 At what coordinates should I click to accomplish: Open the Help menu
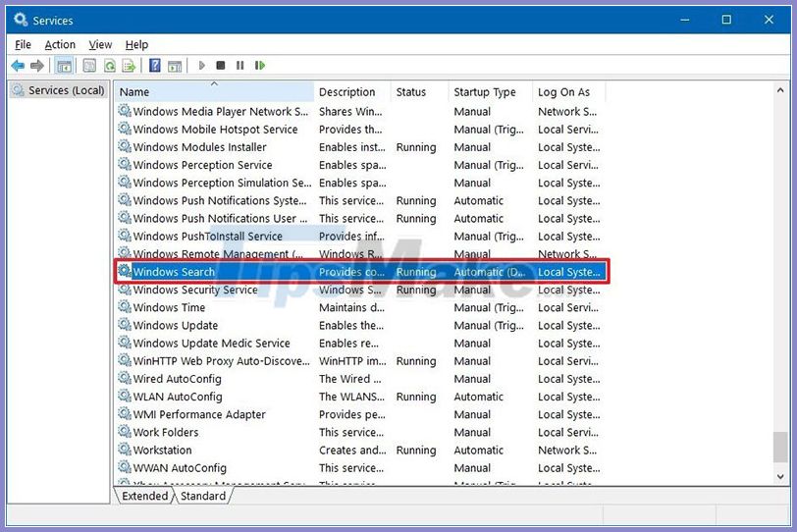pos(136,45)
